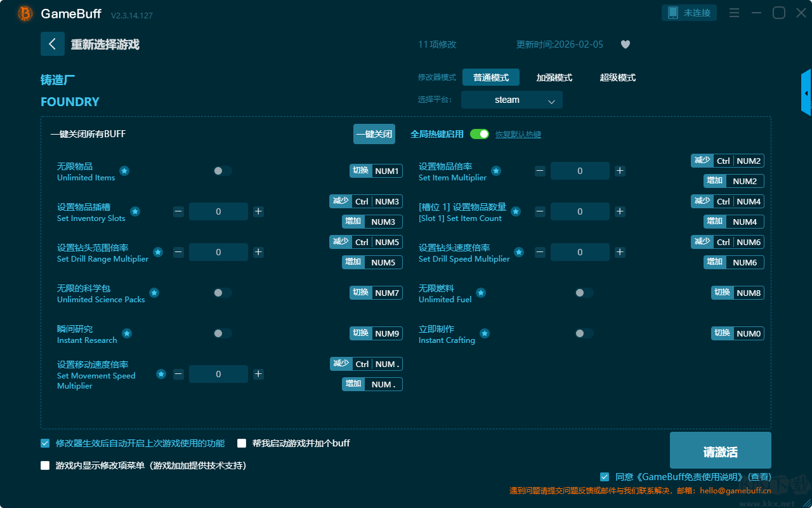Viewport: 812px width, 508px height.
Task: Increase Set Movement Speed Multiplier with plus
Action: (x=258, y=374)
